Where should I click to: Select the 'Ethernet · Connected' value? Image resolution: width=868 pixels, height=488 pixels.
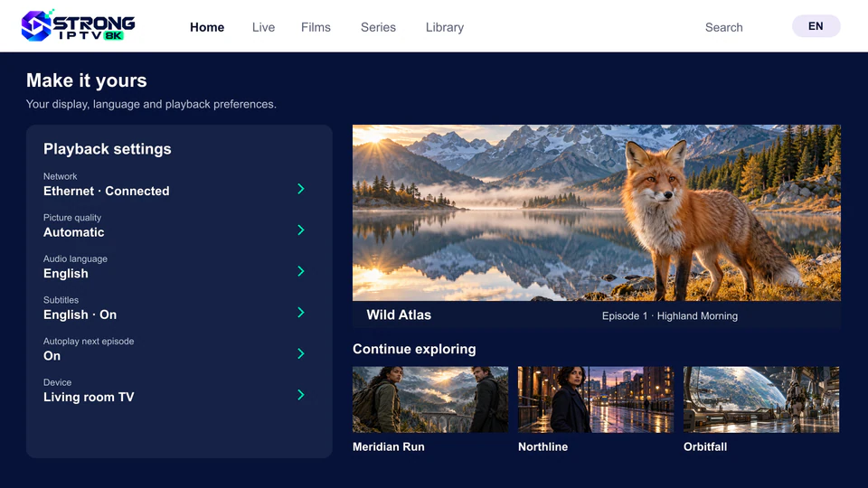point(107,191)
